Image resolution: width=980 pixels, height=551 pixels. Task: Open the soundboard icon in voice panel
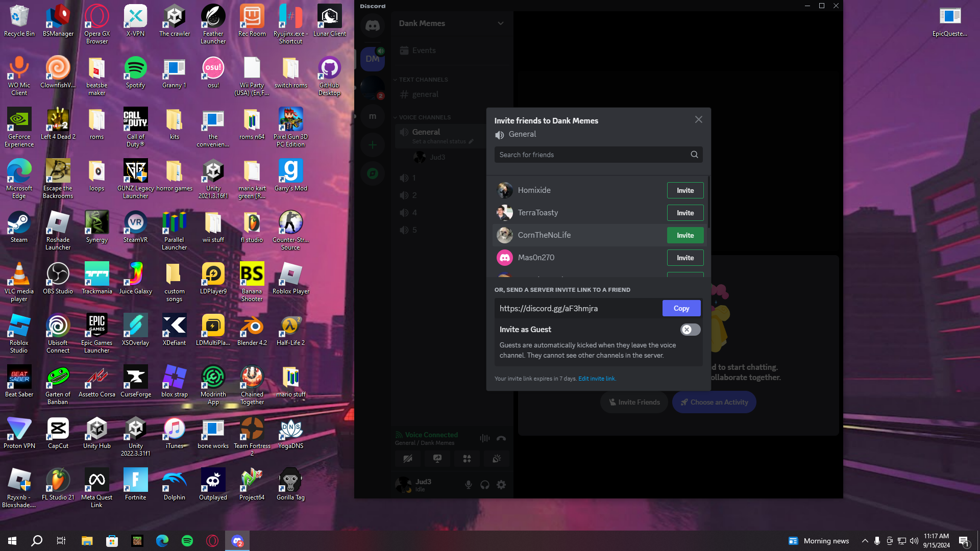pyautogui.click(x=496, y=459)
